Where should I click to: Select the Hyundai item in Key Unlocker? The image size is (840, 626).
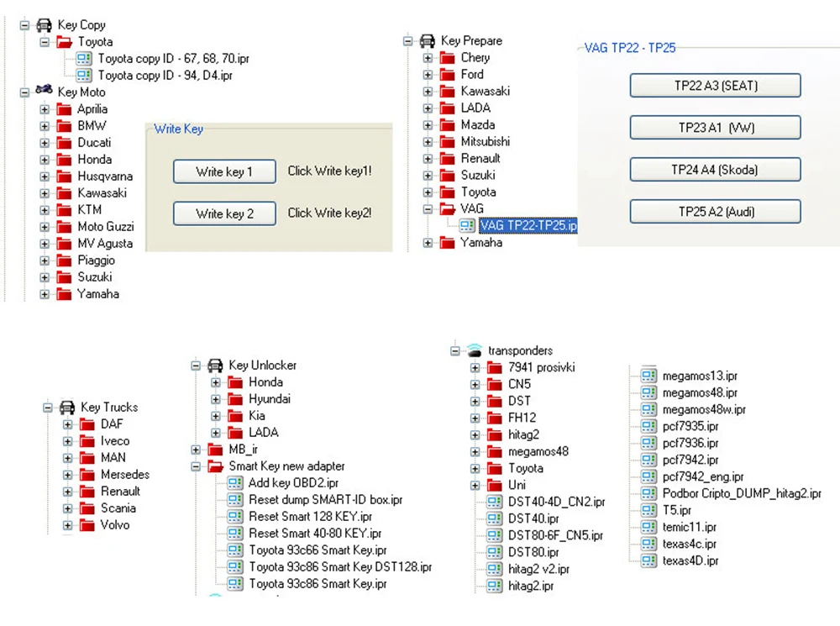[x=270, y=399]
